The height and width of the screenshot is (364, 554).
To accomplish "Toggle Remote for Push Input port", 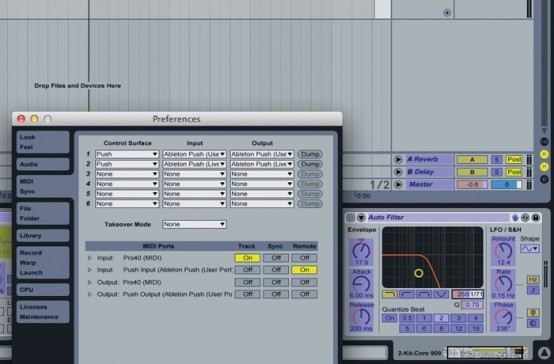I will coord(304,270).
